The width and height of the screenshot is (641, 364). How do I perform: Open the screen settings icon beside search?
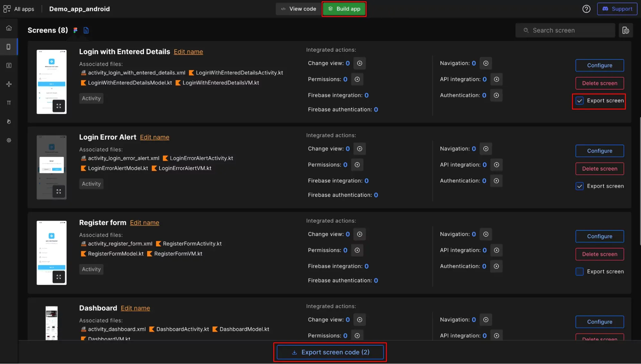625,30
